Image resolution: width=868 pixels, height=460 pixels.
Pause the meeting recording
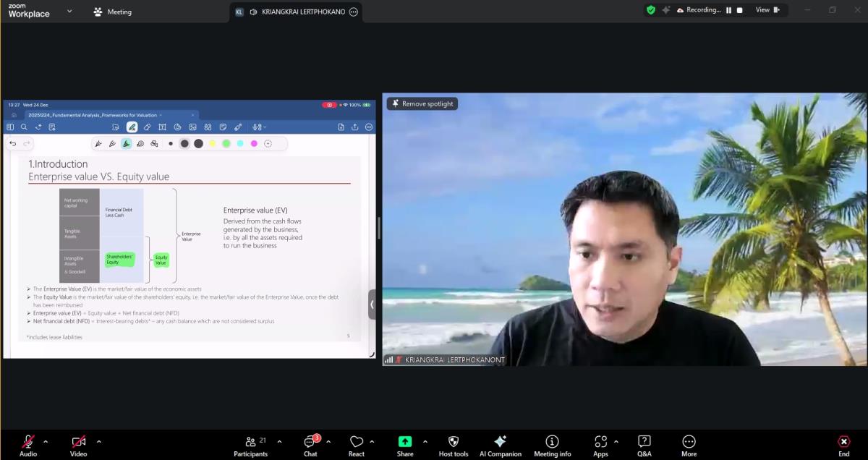[729, 10]
